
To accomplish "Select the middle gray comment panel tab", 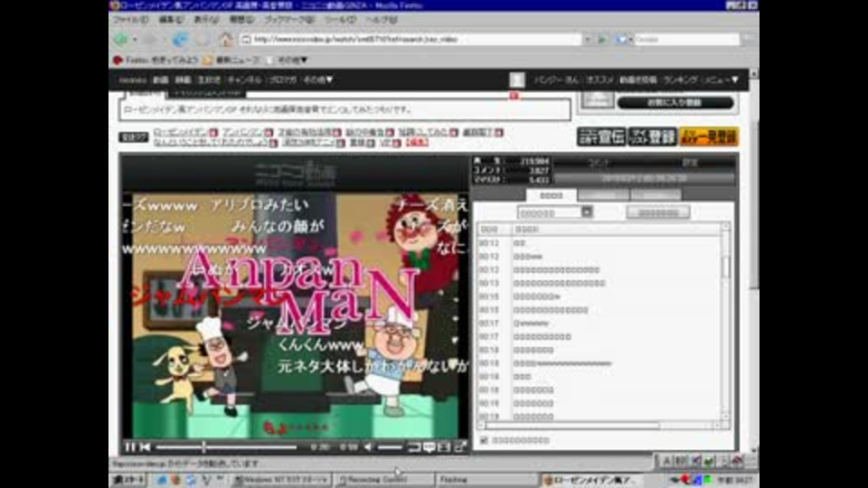I will tap(603, 195).
